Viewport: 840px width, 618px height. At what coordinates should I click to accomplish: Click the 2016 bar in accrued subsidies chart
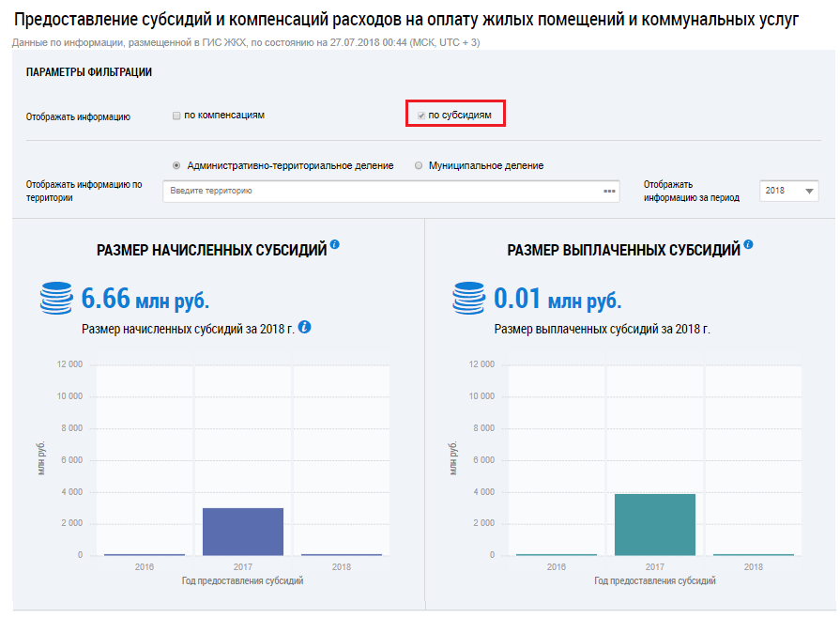pos(145,554)
